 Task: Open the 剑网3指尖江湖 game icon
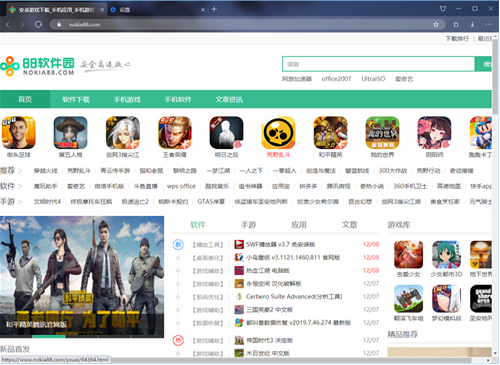123,132
